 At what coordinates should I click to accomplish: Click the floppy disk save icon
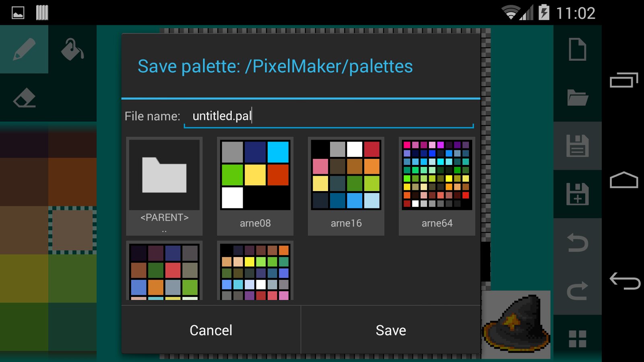tap(577, 146)
